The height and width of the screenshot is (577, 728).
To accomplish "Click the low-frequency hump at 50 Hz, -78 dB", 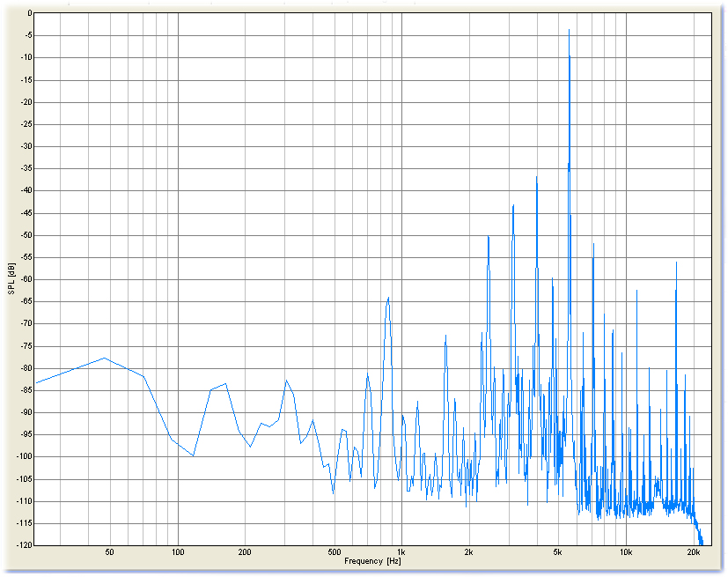I will click(x=105, y=358).
